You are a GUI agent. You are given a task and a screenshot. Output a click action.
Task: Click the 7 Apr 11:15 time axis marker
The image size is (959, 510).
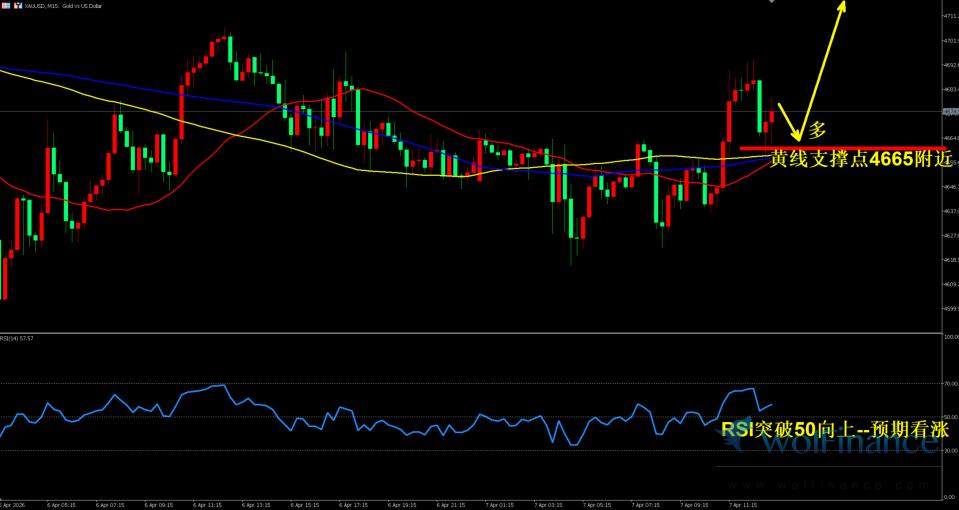click(742, 505)
